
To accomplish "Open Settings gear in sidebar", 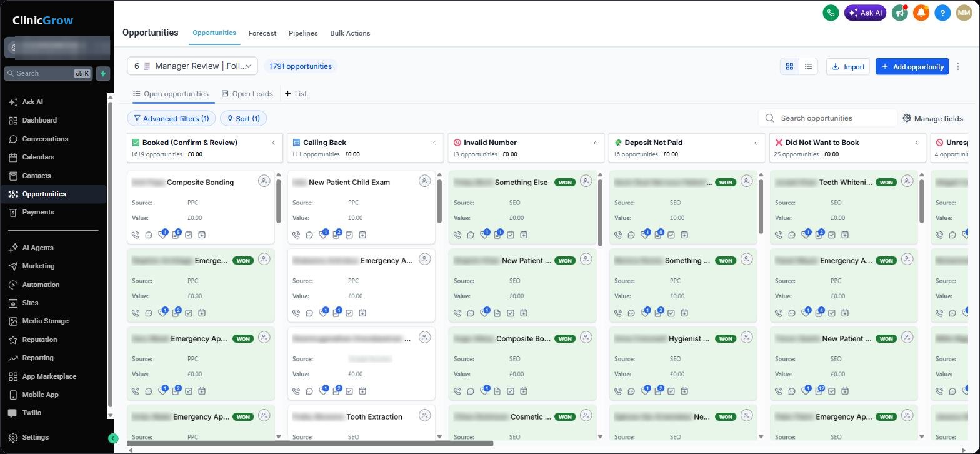I will pyautogui.click(x=13, y=437).
